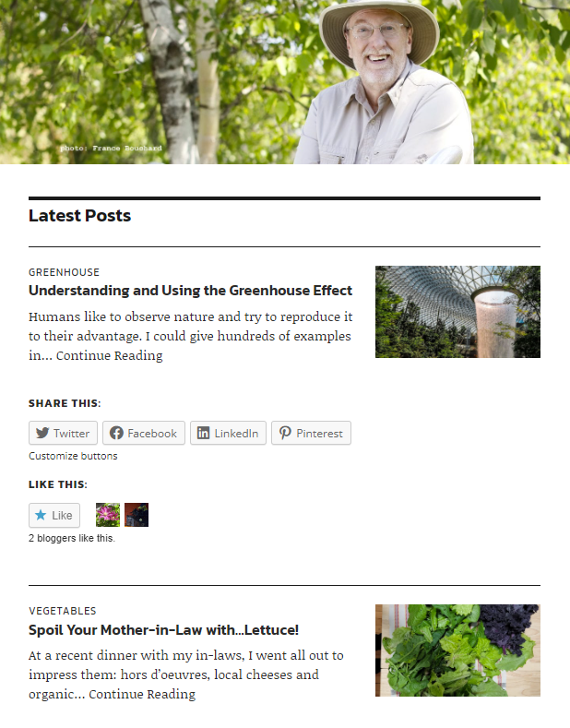Open 'Understanding and Using the Greenhouse Effect' title
570x728 pixels.
pos(190,290)
